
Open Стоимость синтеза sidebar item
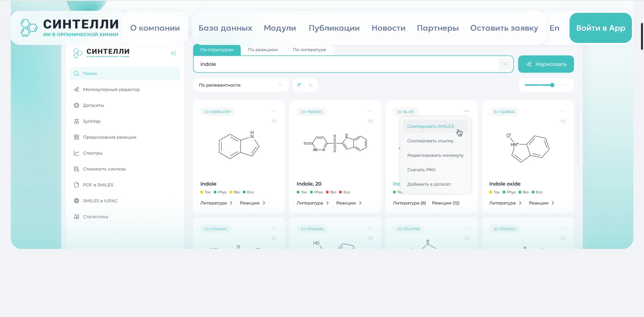pos(100,169)
